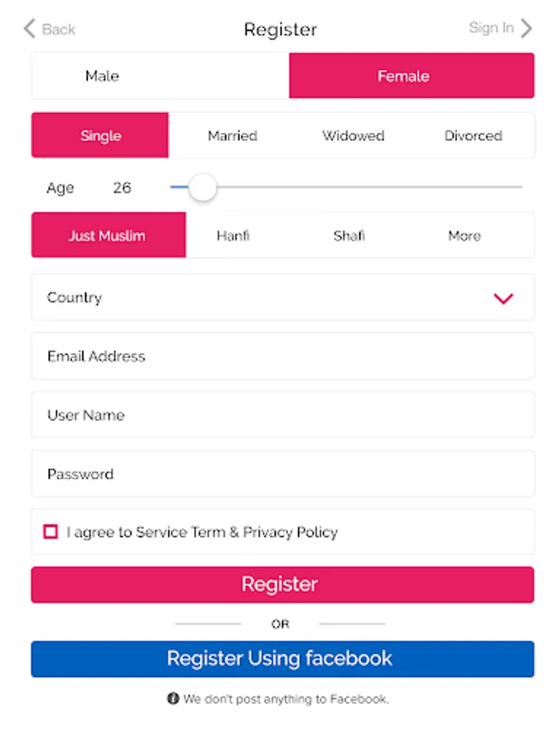Image resolution: width=560 pixels, height=747 pixels.
Task: Check the Service Term agreement checkbox
Action: tap(51, 532)
